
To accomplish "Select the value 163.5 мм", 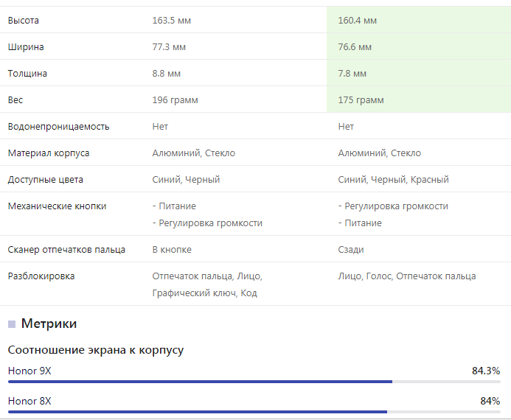I will point(171,20).
